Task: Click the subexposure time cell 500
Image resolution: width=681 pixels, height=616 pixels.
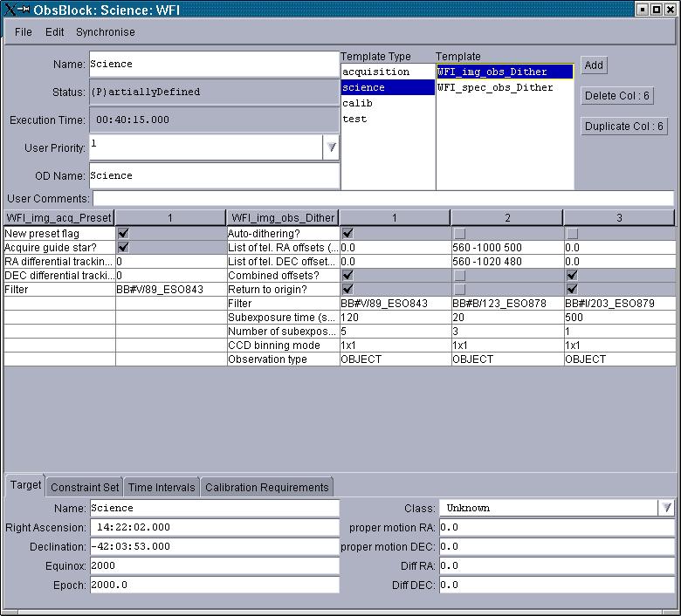Action: 620,318
